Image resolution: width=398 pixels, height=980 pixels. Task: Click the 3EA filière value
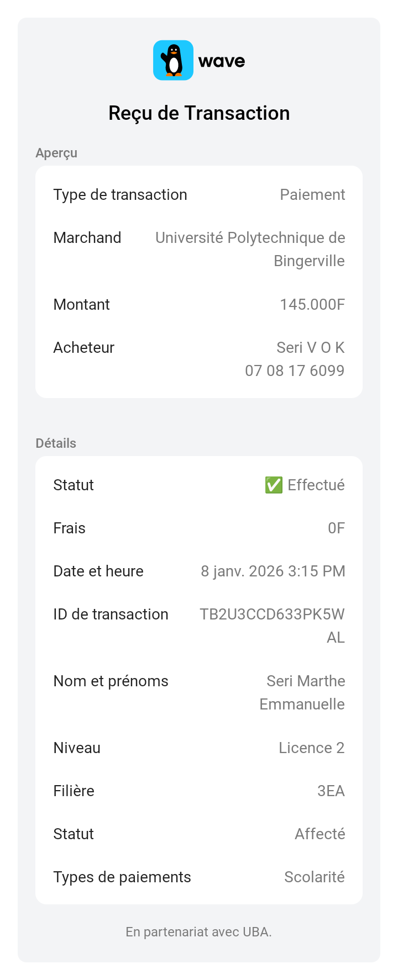[331, 791]
